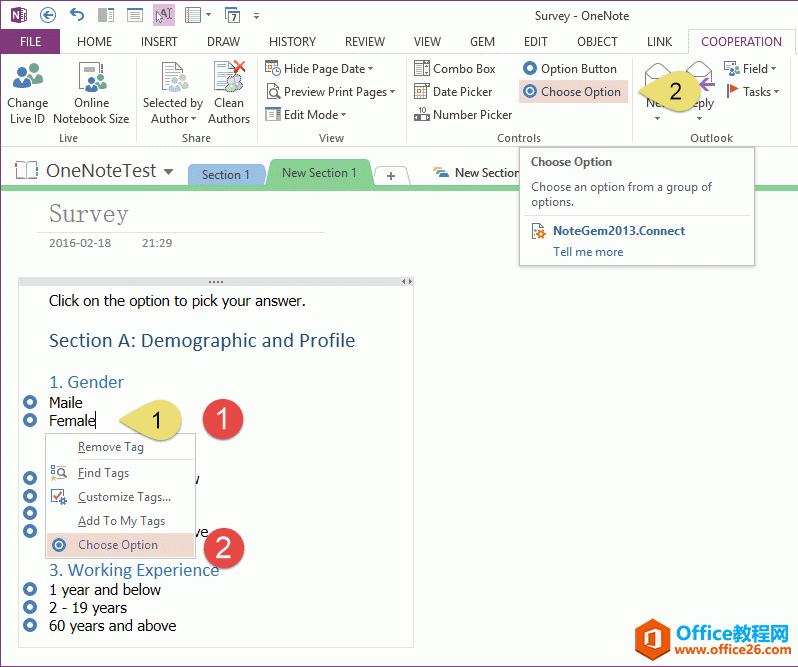Click the page time 21:29

(157, 243)
